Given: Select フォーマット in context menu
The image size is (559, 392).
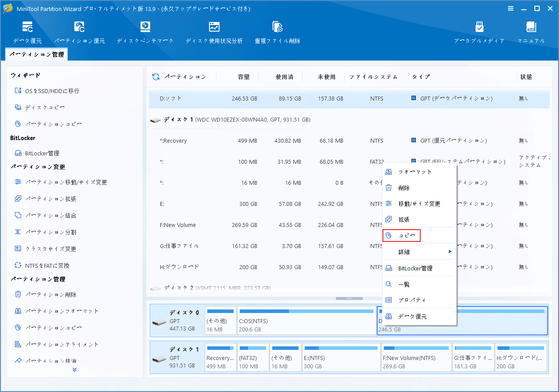Looking at the screenshot, I should 420,172.
